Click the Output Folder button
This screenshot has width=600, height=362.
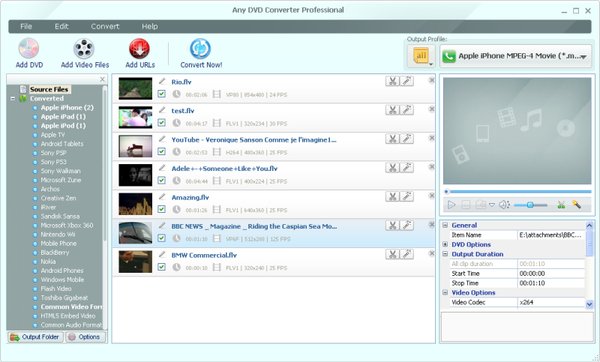tap(35, 337)
